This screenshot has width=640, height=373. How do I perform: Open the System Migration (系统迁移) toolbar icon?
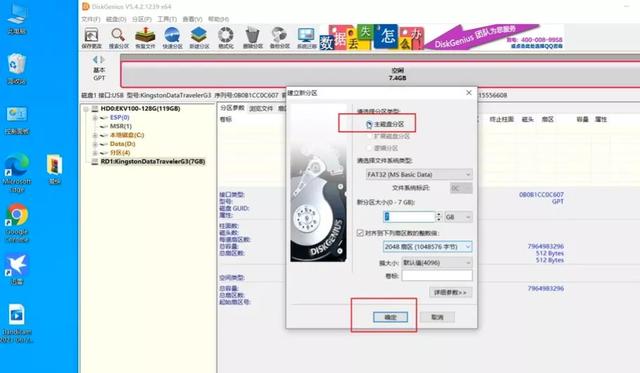click(307, 38)
